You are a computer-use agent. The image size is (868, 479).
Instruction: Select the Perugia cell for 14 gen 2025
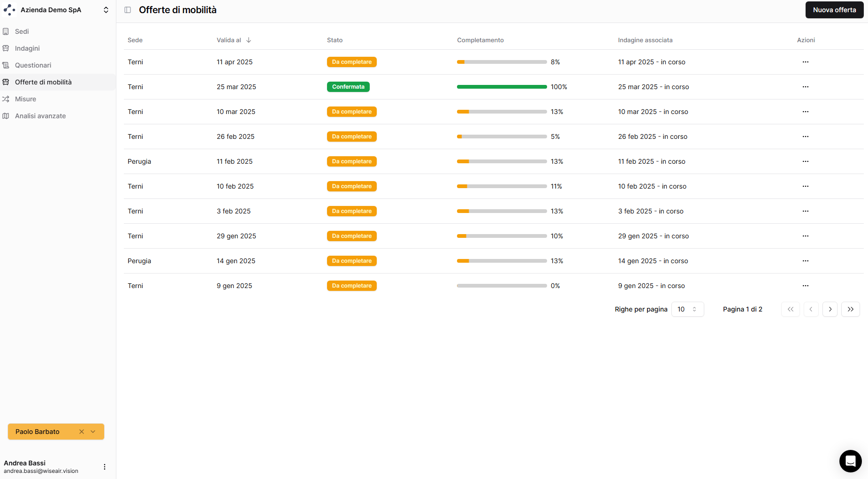point(139,261)
